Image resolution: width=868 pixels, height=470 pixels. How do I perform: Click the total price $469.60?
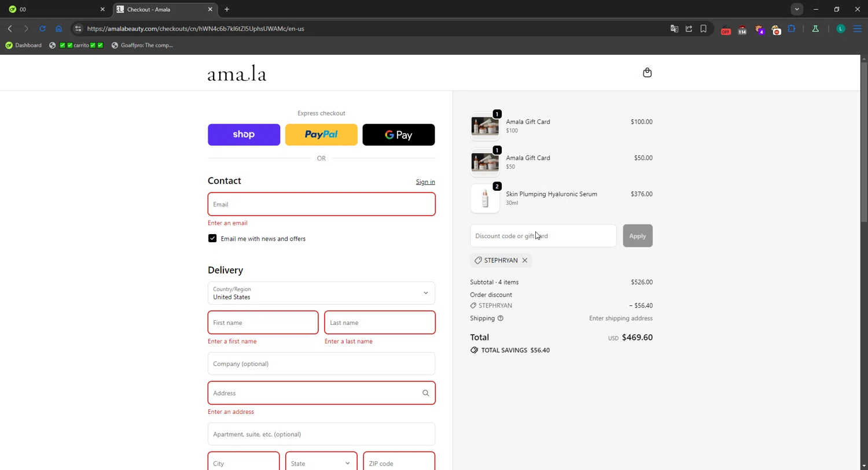pyautogui.click(x=637, y=338)
